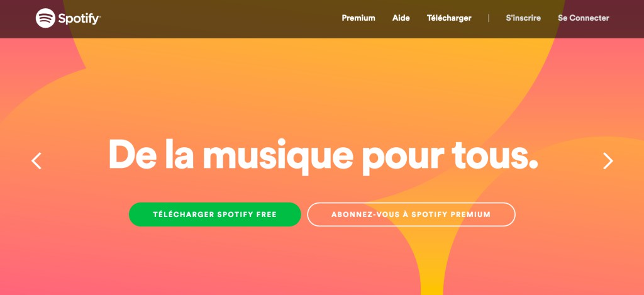Select Se Connecter to log in
Screen dimensions: 644x295
click(x=583, y=18)
